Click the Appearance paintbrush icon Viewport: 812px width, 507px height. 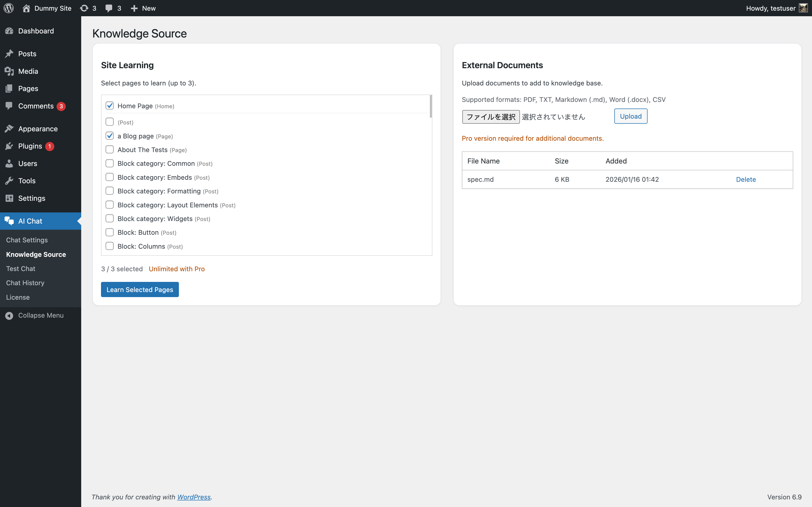pos(9,129)
